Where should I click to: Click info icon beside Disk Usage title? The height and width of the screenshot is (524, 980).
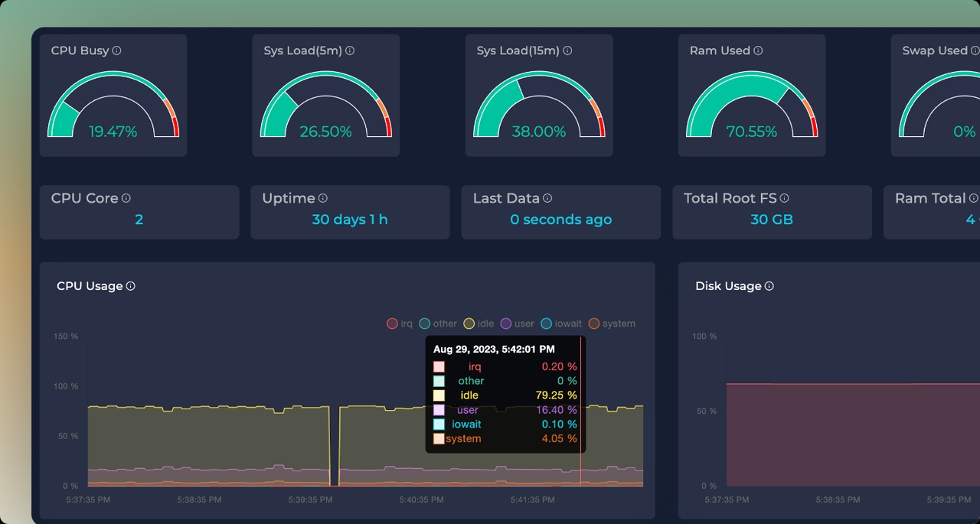[x=769, y=286]
